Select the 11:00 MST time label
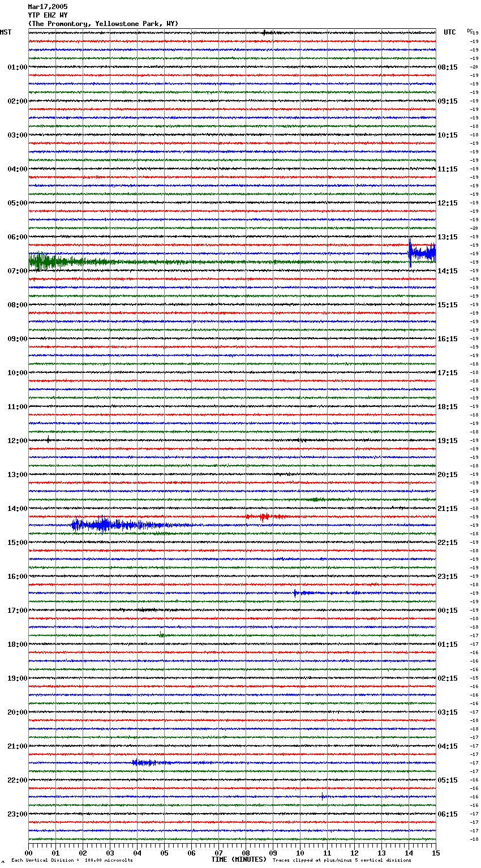 (17, 407)
